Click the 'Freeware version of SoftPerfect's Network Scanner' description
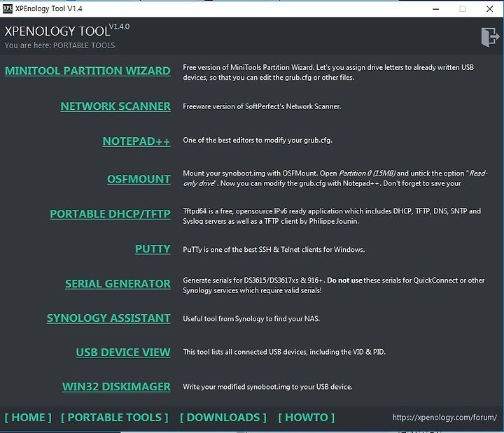 [262, 106]
